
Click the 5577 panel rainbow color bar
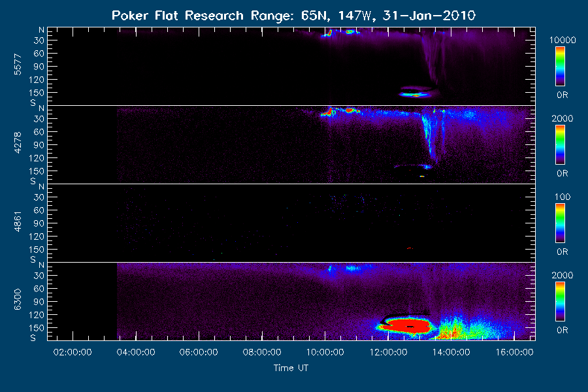click(560, 67)
